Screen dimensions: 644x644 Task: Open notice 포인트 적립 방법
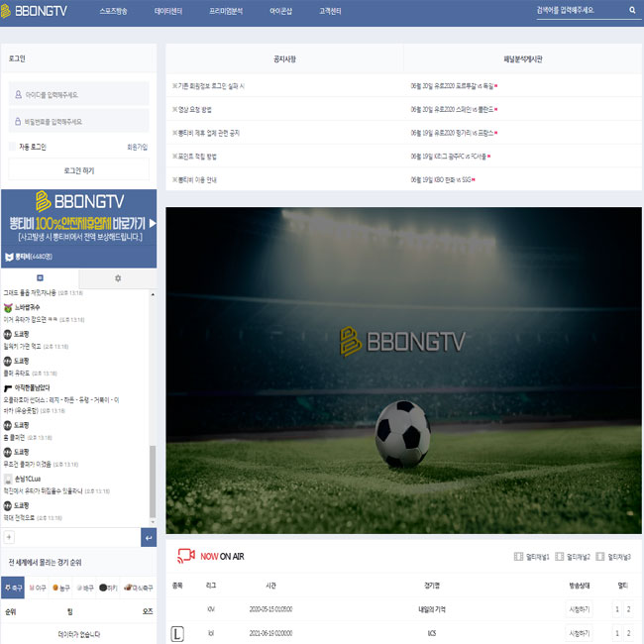194,157
